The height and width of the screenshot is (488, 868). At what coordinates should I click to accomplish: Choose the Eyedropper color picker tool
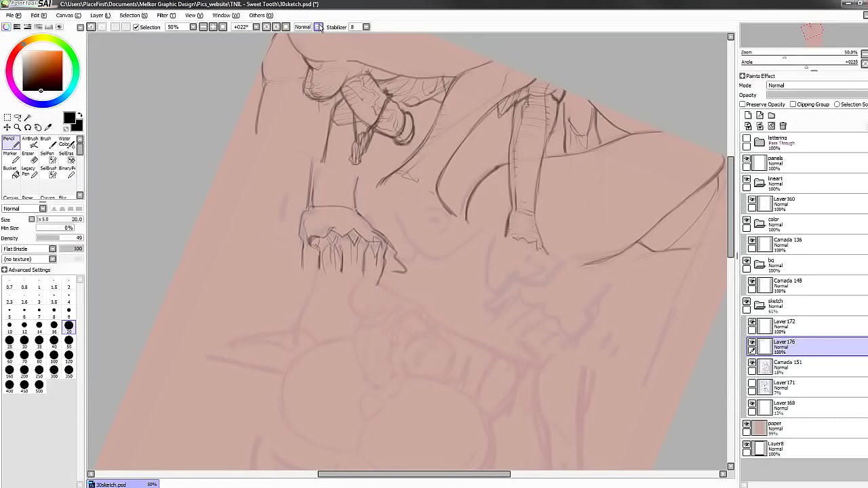tap(48, 127)
